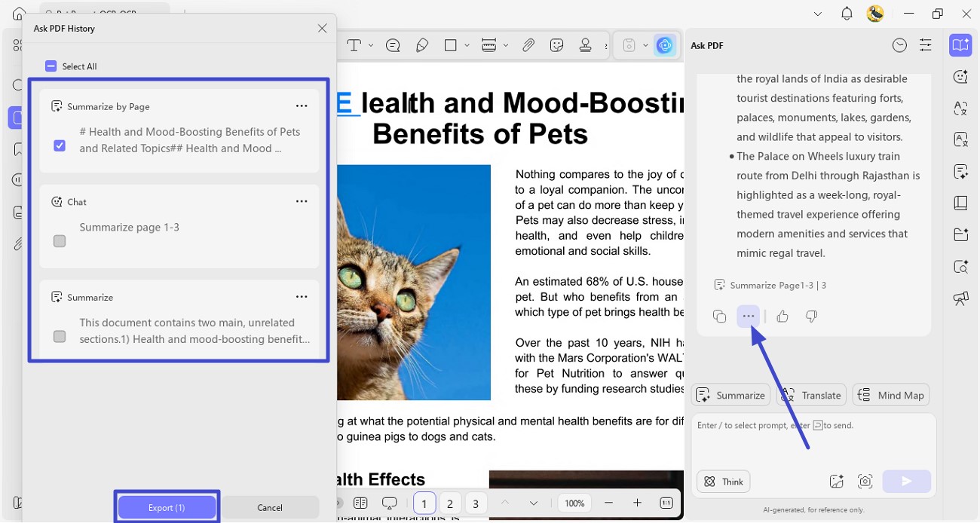Select the pencil drawing tool
Image resolution: width=980 pixels, height=523 pixels.
click(x=422, y=45)
